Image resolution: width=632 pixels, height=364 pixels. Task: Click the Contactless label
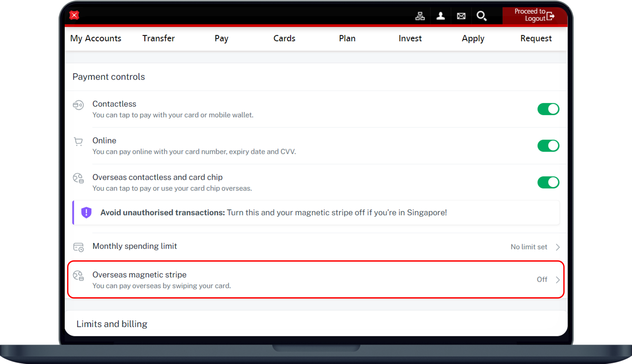114,104
